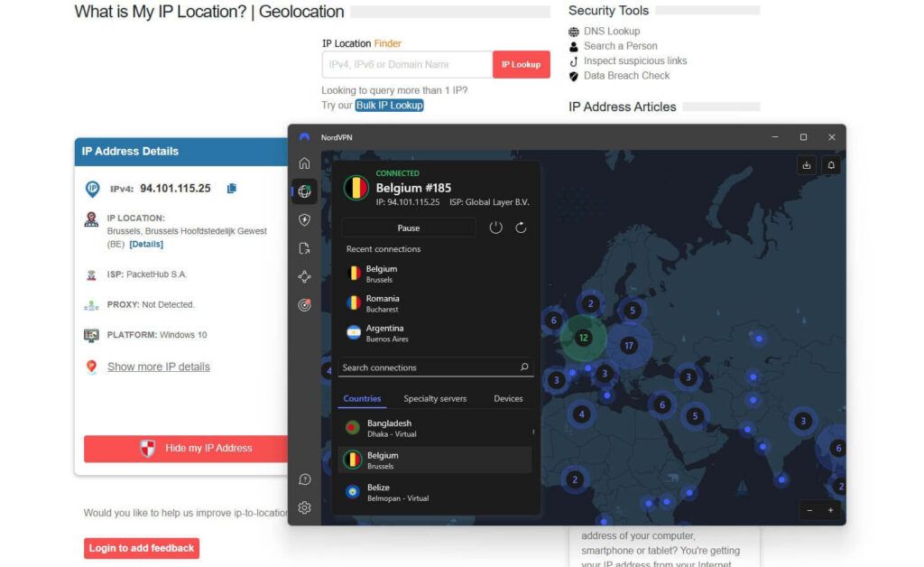
Task: Click the ISP: PacketHub S.A. text
Action: (x=147, y=274)
